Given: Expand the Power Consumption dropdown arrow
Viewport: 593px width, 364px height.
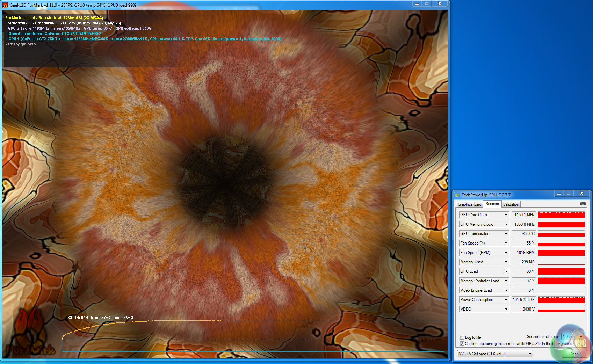Looking at the screenshot, I should 506,300.
